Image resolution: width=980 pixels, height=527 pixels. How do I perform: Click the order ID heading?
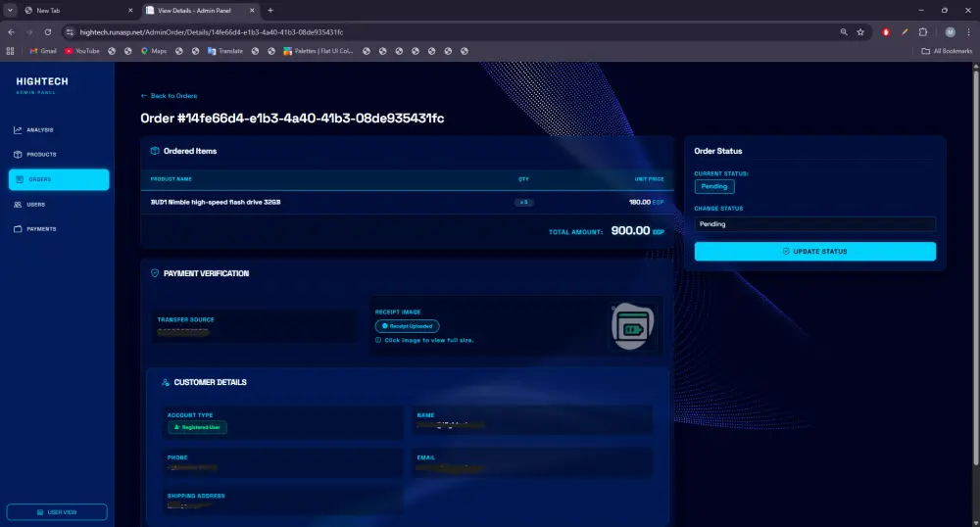click(x=292, y=118)
